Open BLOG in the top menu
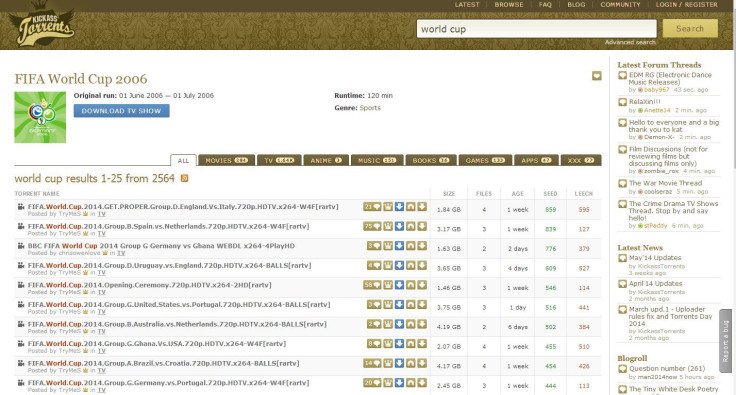 [576, 5]
